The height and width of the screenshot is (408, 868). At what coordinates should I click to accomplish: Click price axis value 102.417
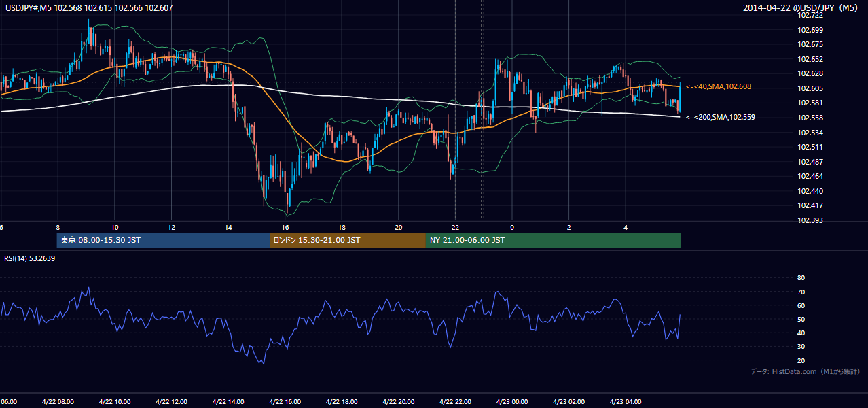tap(810, 205)
